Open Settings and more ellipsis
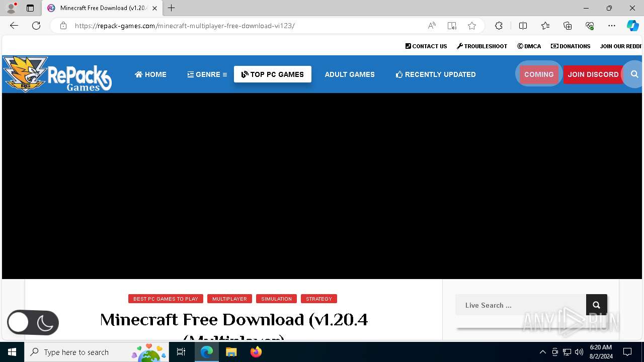 click(612, 26)
